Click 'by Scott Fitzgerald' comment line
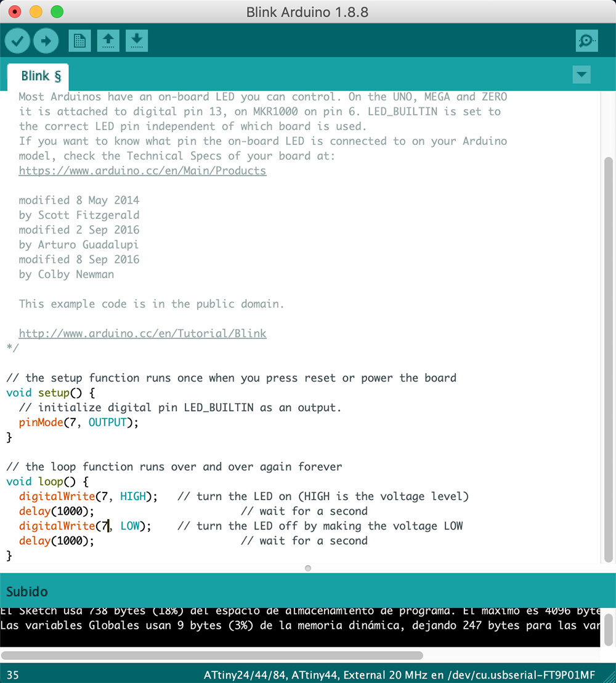Viewport: 616px width, 683px height. click(79, 215)
